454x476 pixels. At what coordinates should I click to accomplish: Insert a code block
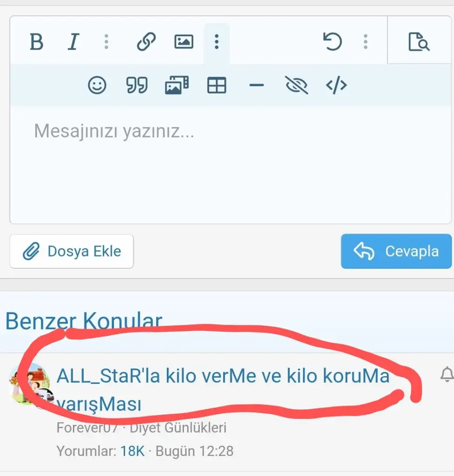click(336, 85)
